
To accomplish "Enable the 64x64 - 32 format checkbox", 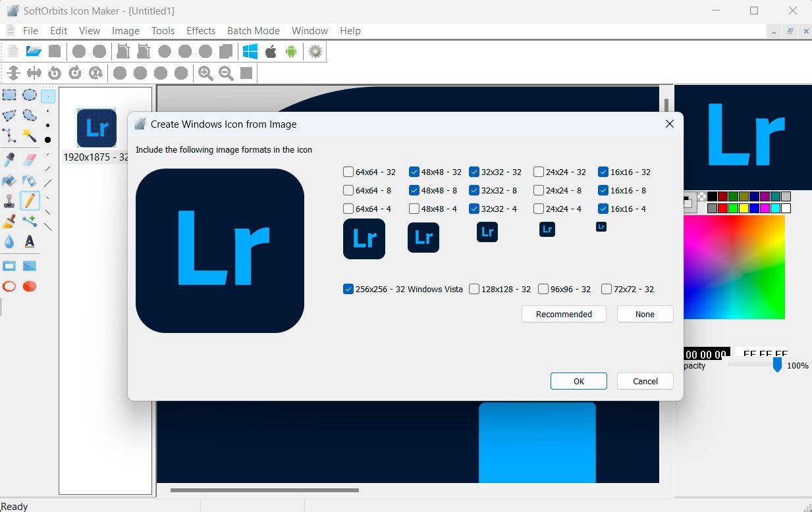I will click(x=348, y=172).
